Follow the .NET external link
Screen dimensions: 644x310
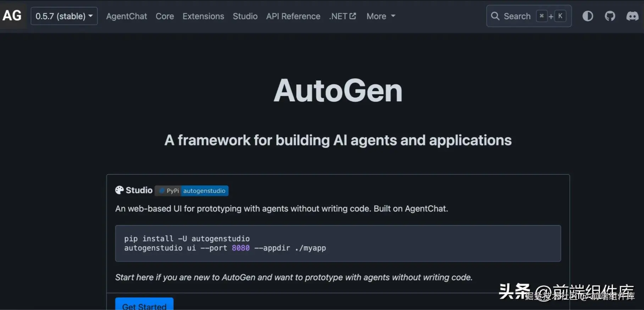coord(343,16)
